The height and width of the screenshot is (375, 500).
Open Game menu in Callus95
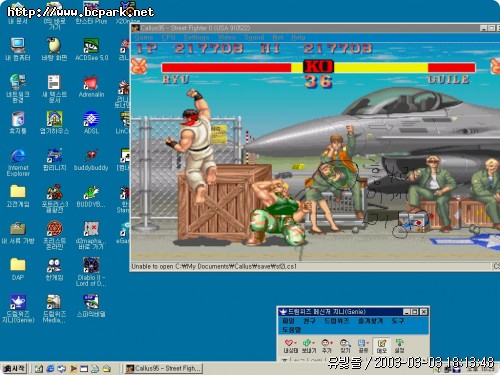pyautogui.click(x=144, y=37)
